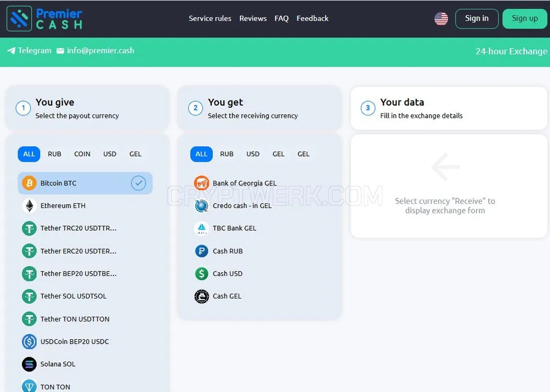Open the FAQ page

[x=281, y=18]
